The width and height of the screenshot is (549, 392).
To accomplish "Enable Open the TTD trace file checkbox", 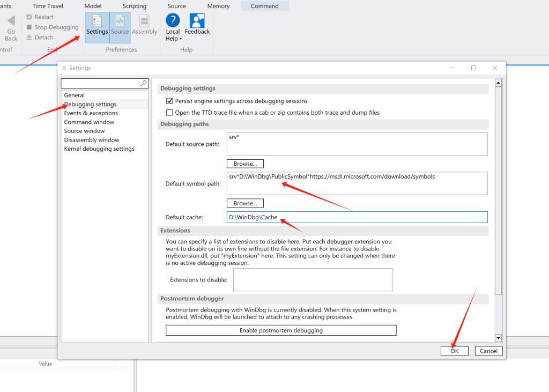I will pos(170,113).
